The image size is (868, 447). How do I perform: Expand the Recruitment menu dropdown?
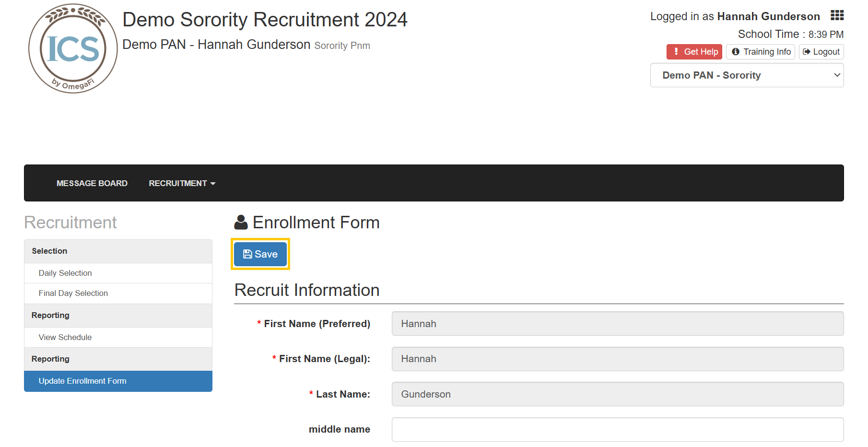[x=182, y=183]
